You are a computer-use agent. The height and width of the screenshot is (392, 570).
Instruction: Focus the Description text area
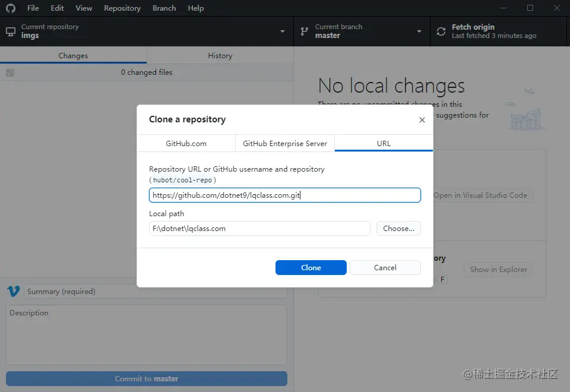click(147, 335)
